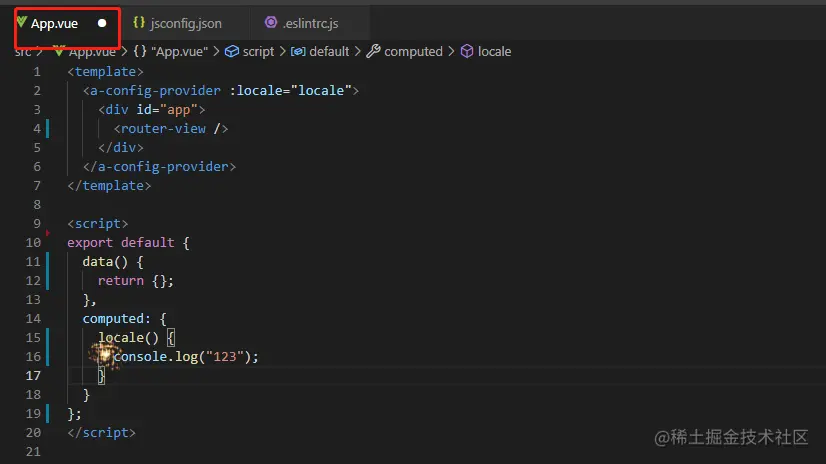
Task: Click the :locale="locale" attribute
Action: (290, 91)
